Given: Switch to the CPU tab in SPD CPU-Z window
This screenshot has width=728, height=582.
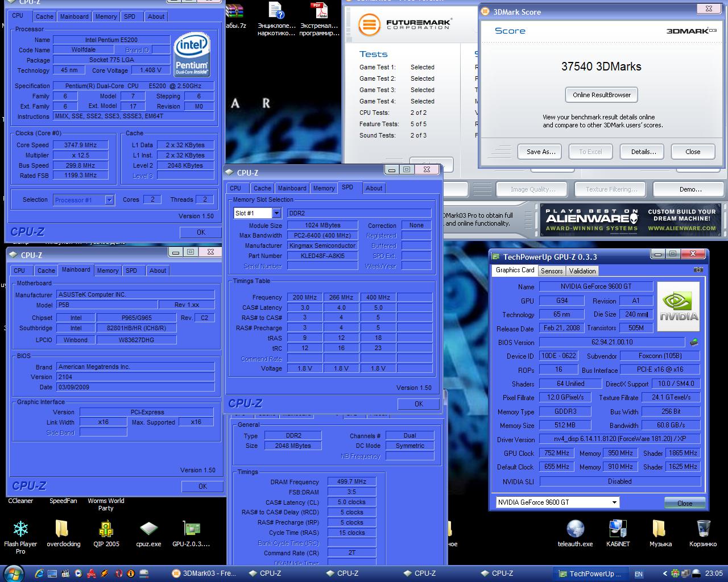Looking at the screenshot, I should tap(235, 188).
